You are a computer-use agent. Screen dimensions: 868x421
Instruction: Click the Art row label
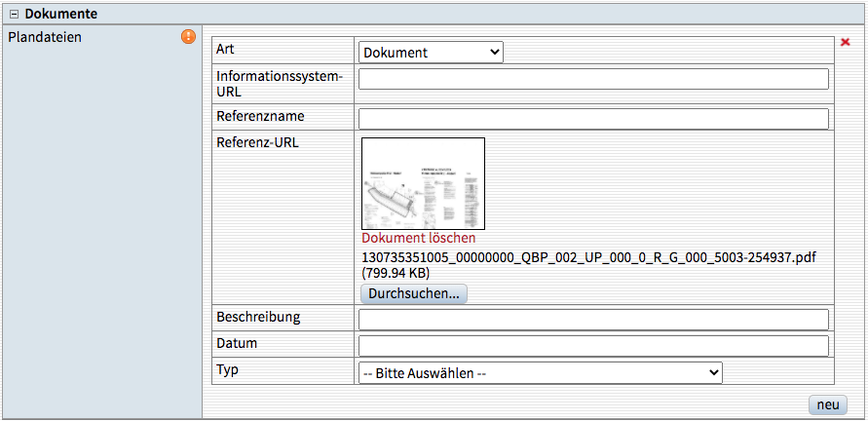point(227,48)
